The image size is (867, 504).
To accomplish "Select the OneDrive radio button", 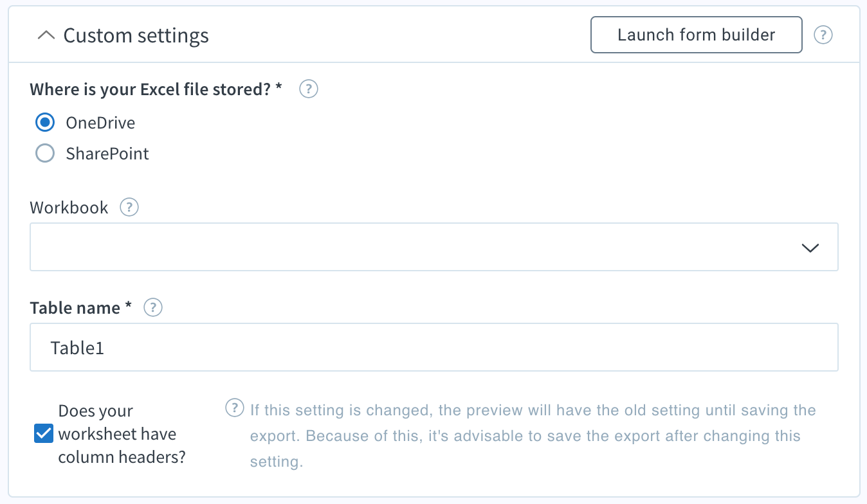I will coord(45,122).
